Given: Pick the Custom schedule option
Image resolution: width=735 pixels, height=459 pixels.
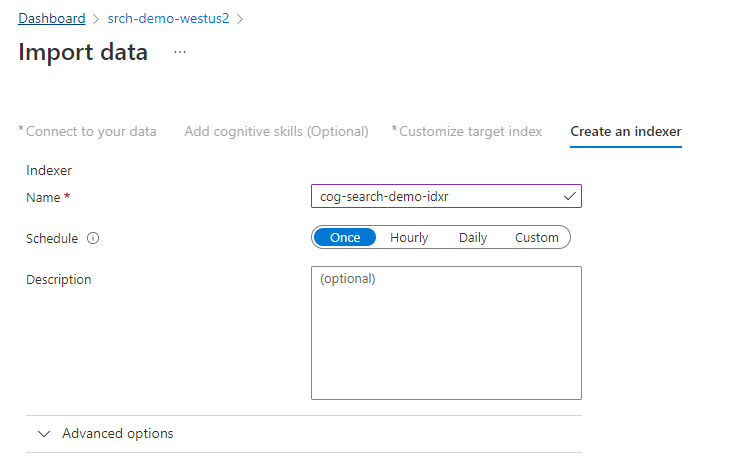Looking at the screenshot, I should click(x=537, y=238).
